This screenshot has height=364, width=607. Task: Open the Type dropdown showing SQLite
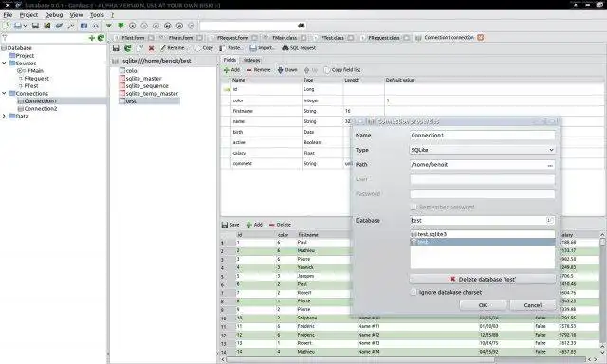(483, 150)
